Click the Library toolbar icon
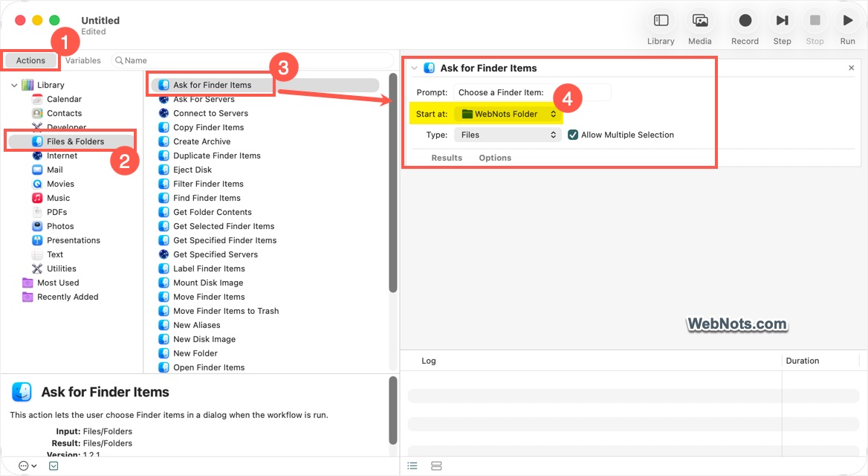The height and width of the screenshot is (476, 868). point(661,21)
